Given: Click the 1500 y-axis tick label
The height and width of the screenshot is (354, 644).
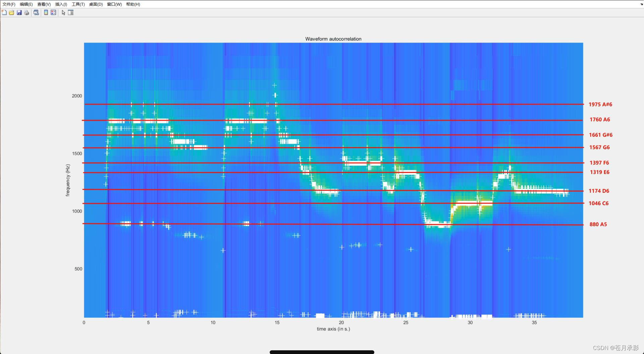Looking at the screenshot, I should [x=77, y=154].
